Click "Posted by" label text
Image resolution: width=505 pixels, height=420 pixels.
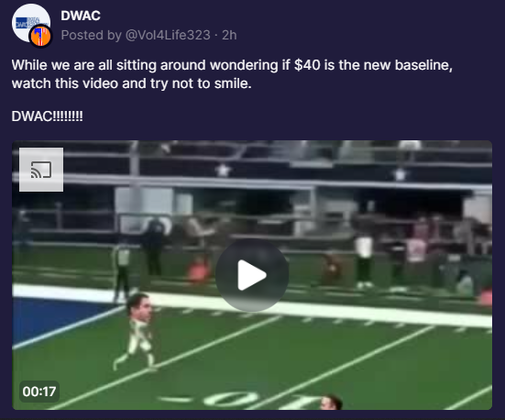[91, 35]
